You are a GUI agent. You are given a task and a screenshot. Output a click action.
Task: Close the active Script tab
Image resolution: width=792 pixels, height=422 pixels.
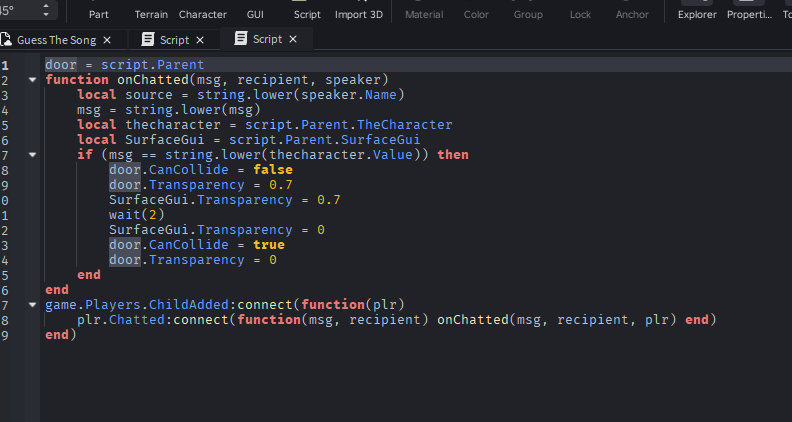[293, 39]
